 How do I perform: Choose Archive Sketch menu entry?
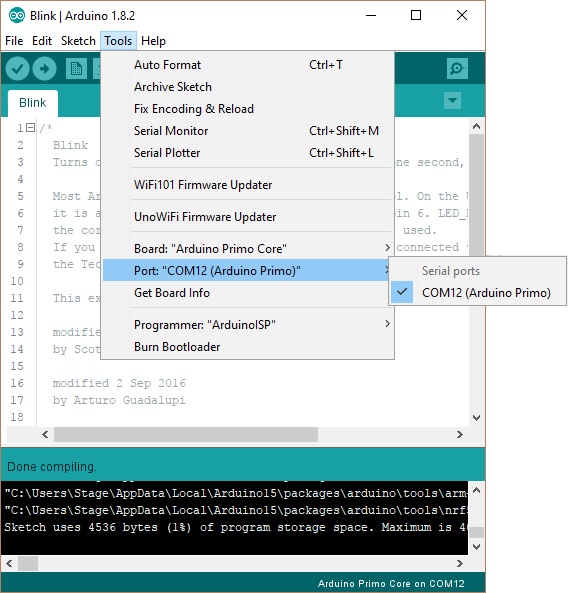pos(248,87)
